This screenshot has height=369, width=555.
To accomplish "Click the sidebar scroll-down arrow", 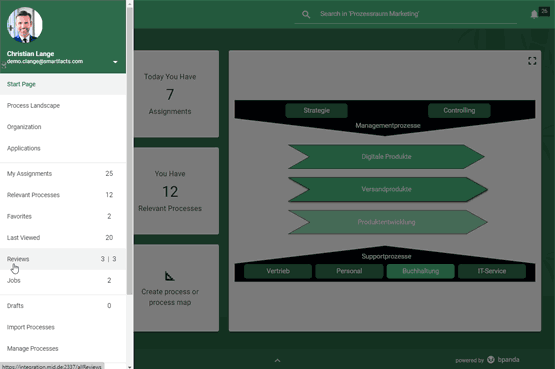I will tap(130, 367).
